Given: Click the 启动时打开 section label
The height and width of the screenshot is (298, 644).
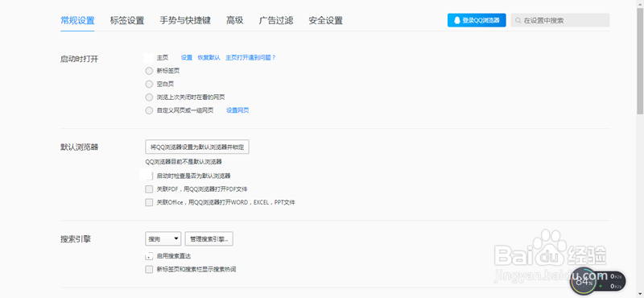Looking at the screenshot, I should [x=79, y=59].
